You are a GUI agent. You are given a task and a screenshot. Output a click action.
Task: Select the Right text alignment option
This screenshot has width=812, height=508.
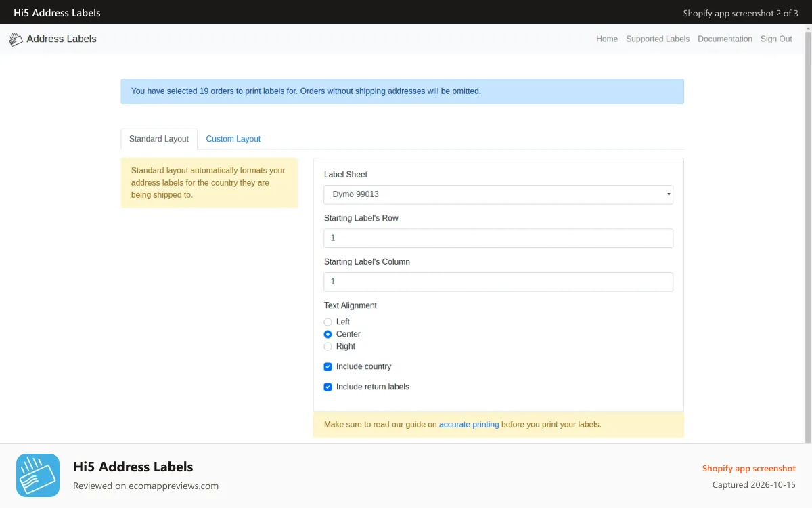(x=328, y=346)
